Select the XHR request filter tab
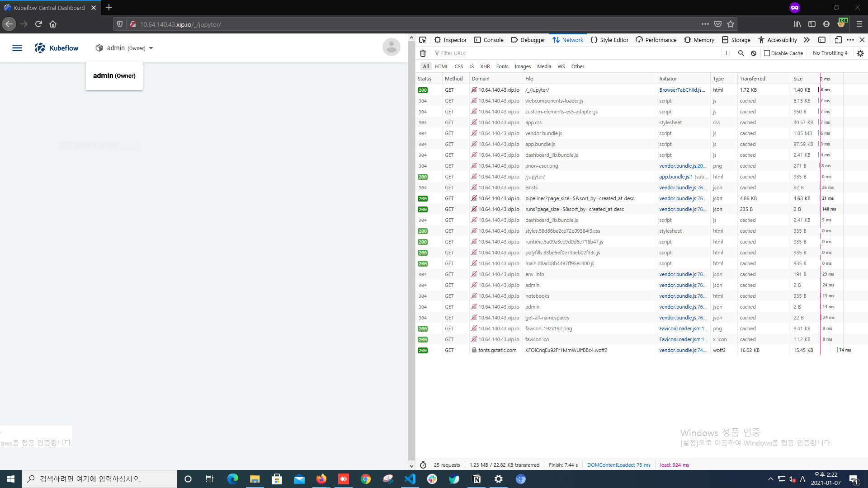Viewport: 868px width, 488px height. tap(485, 66)
